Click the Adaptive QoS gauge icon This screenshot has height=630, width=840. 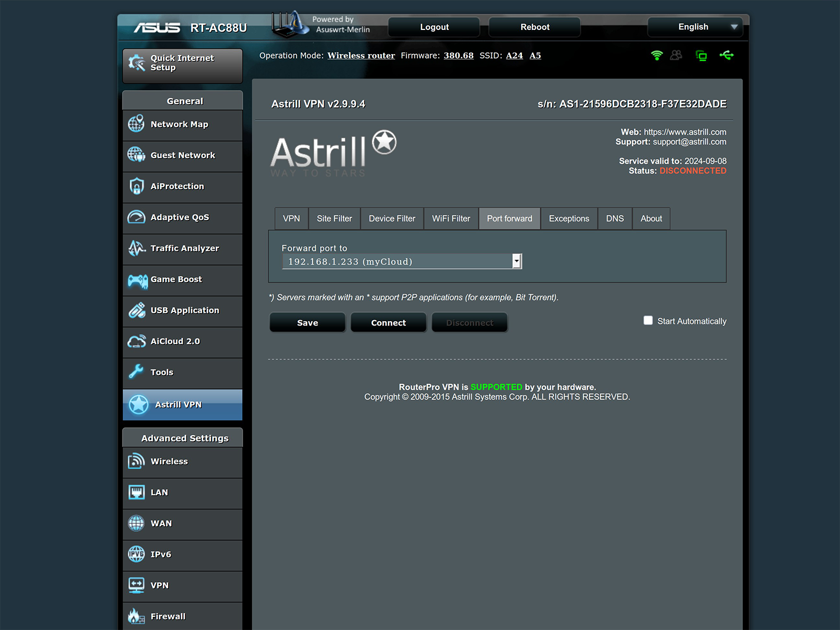[x=136, y=217]
